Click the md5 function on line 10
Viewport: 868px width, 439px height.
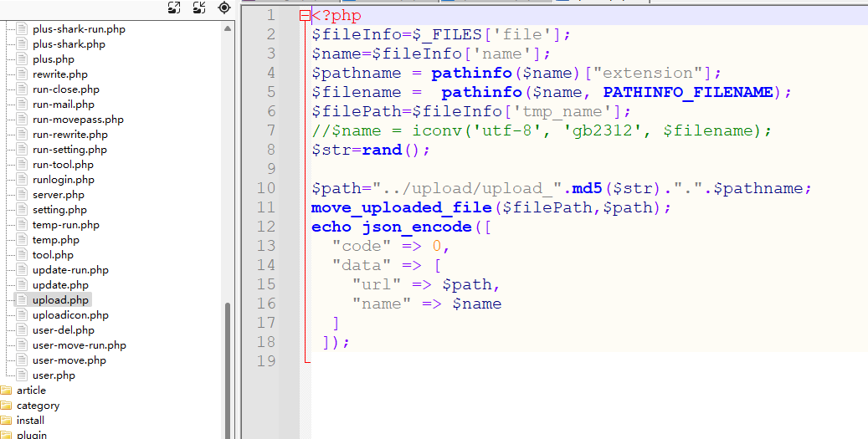coord(587,188)
